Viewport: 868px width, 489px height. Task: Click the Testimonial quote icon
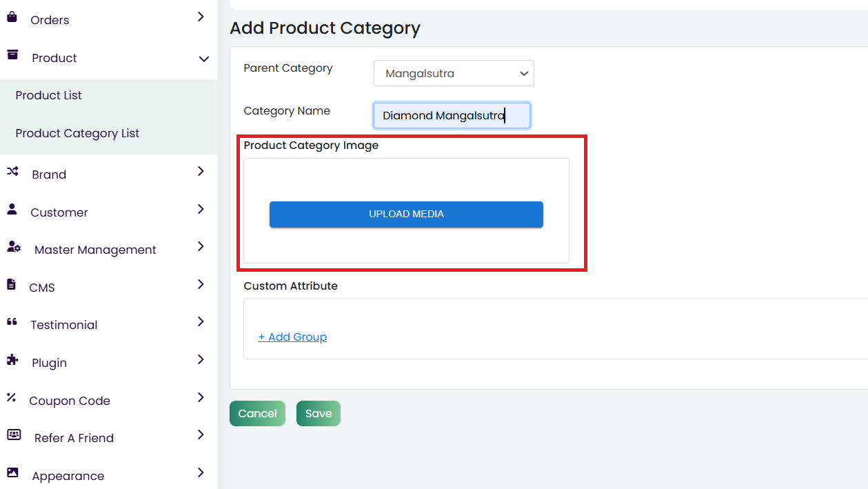(x=12, y=322)
